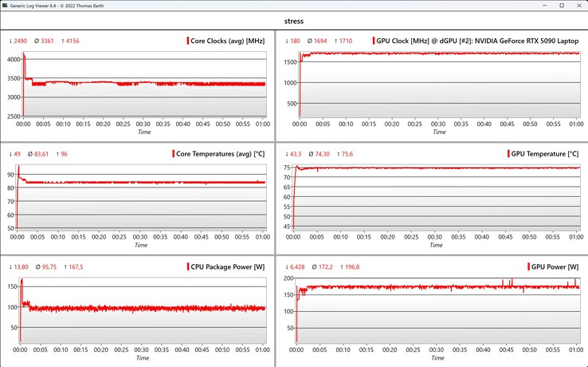Click the GPU Power chart plot area
Screen dimensions: 588x367
(438, 310)
